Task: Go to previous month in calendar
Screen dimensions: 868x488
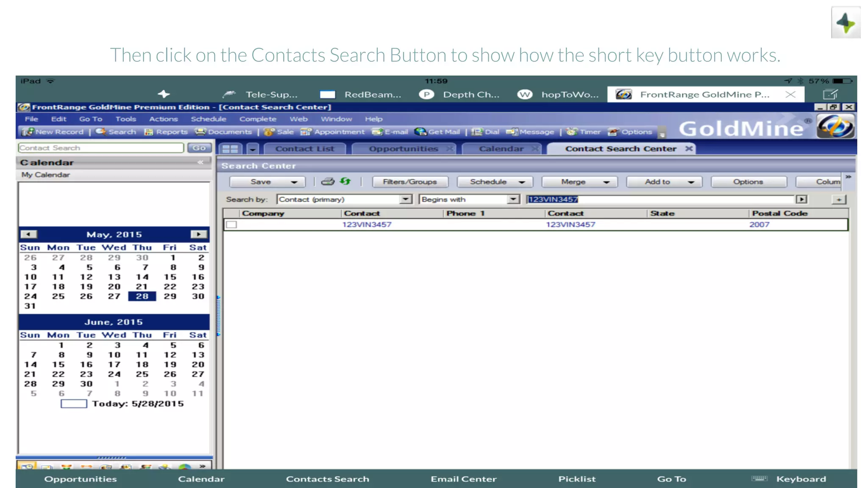Action: coord(28,234)
